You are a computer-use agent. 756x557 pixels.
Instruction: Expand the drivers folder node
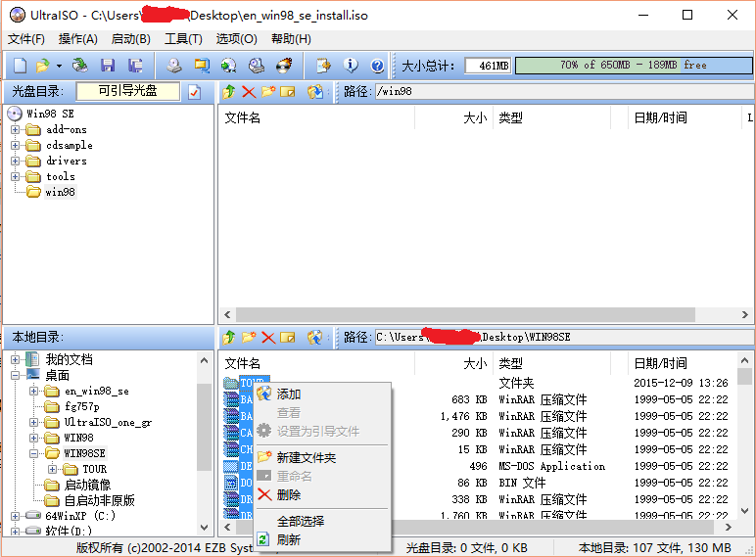point(15,161)
